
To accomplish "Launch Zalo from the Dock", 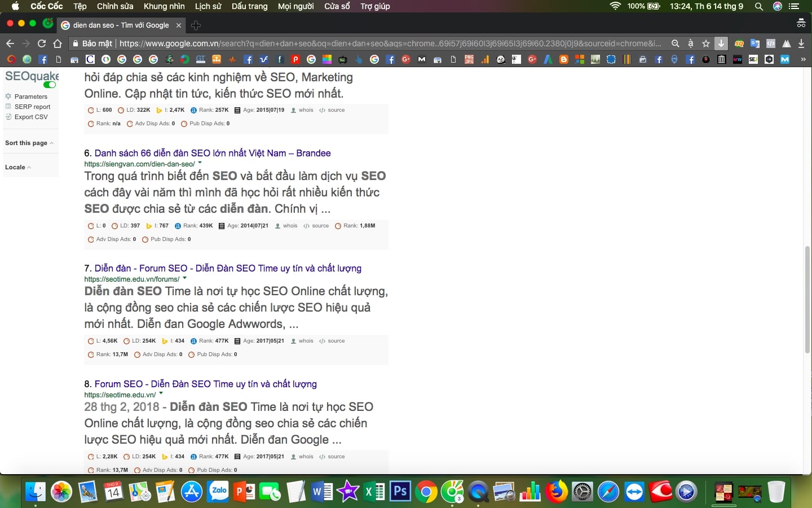I will (218, 492).
